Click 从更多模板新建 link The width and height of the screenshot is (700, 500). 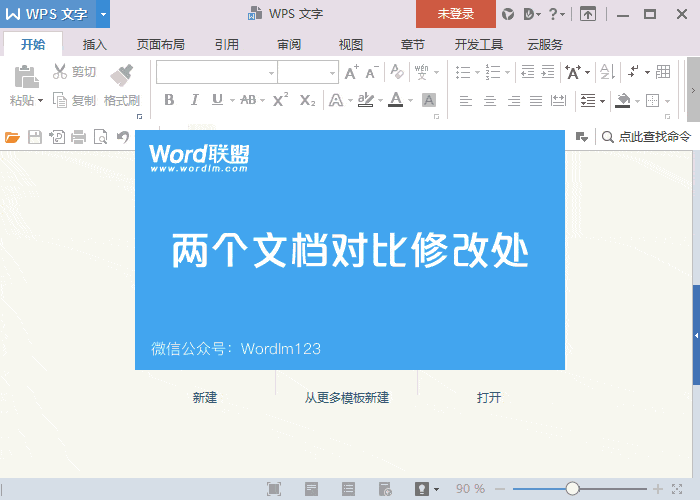pyautogui.click(x=347, y=397)
